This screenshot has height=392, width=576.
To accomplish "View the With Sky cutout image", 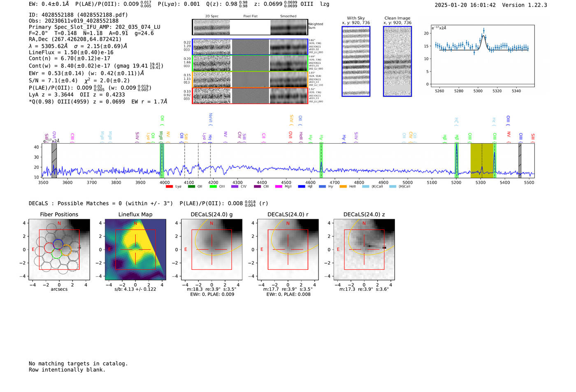I will [x=356, y=61].
